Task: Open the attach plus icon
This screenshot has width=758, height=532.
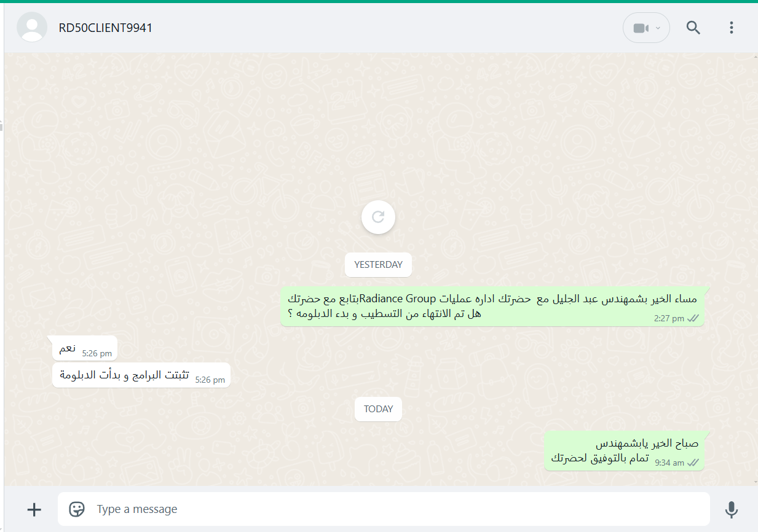Action: [x=34, y=509]
